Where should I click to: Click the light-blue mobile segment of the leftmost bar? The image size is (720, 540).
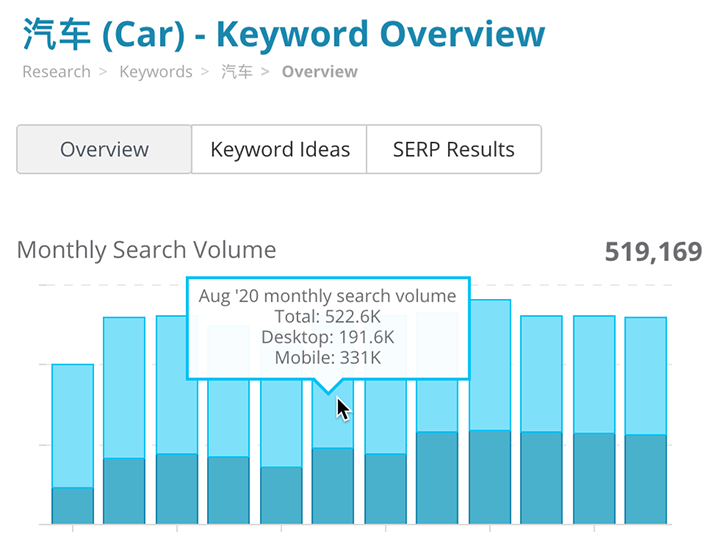(x=73, y=425)
